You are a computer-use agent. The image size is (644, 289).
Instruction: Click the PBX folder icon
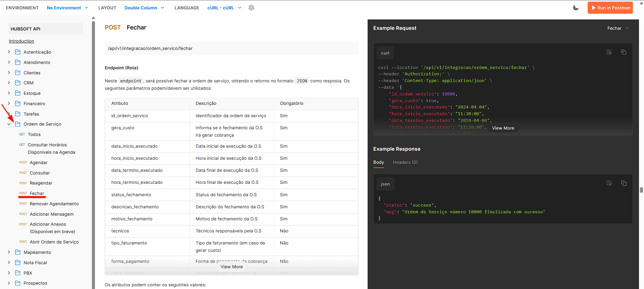point(18,273)
